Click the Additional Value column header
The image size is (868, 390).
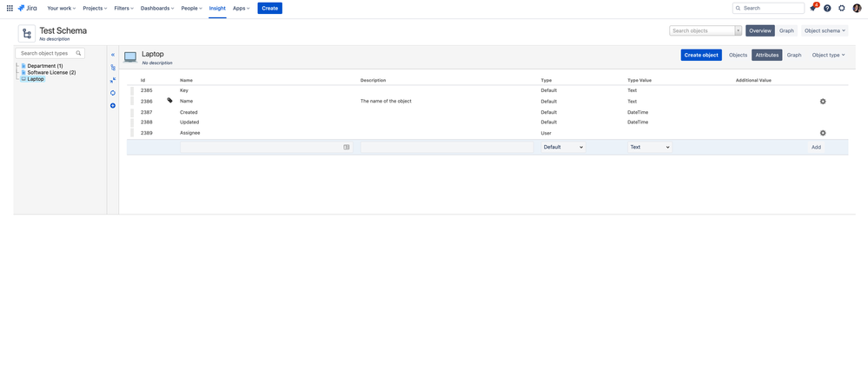[x=753, y=80]
